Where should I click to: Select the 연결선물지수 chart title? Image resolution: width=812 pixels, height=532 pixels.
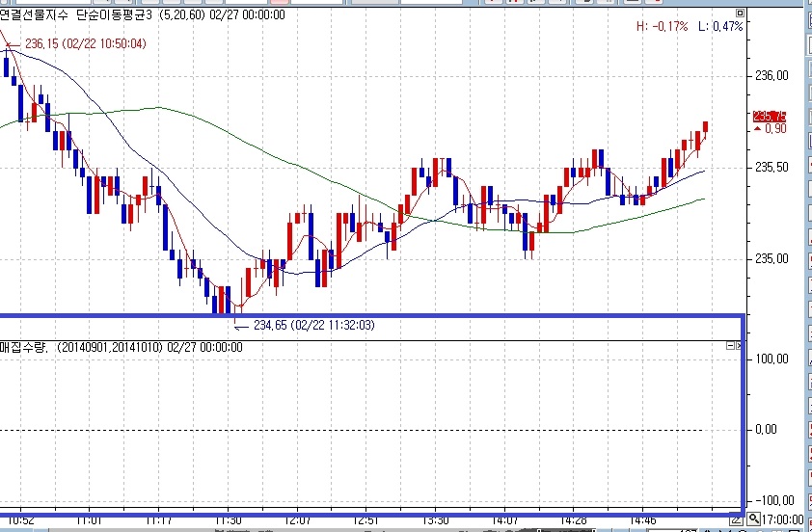click(35, 14)
